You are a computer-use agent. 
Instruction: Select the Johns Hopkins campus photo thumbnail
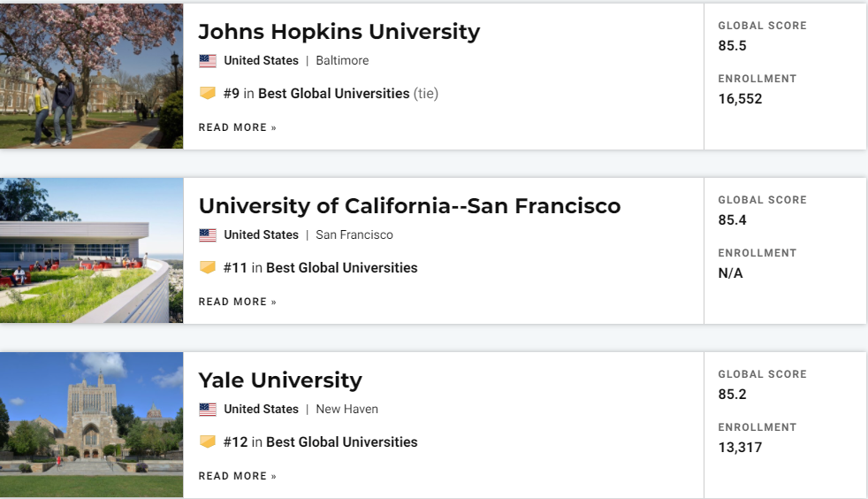91,76
